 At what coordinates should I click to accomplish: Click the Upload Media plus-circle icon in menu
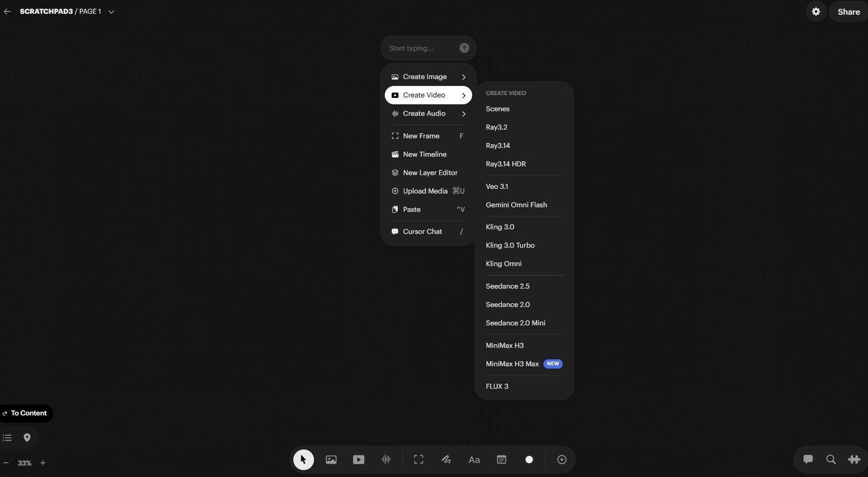click(x=395, y=191)
